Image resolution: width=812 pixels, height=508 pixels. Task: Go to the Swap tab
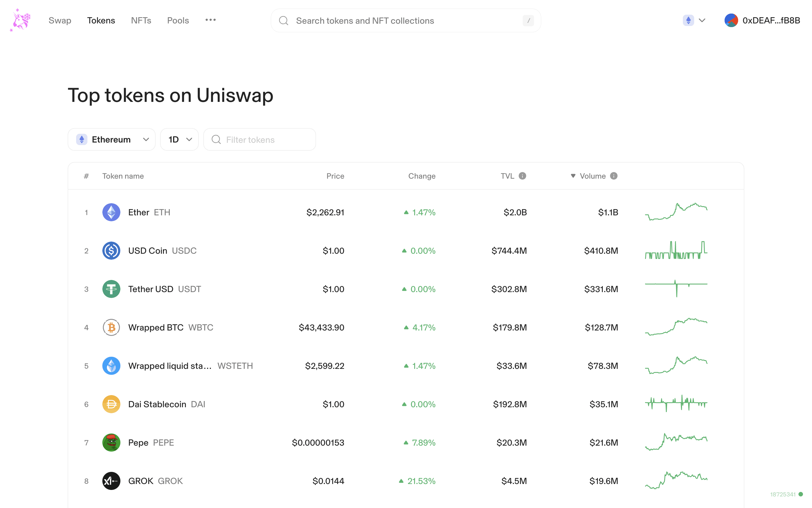pos(60,21)
